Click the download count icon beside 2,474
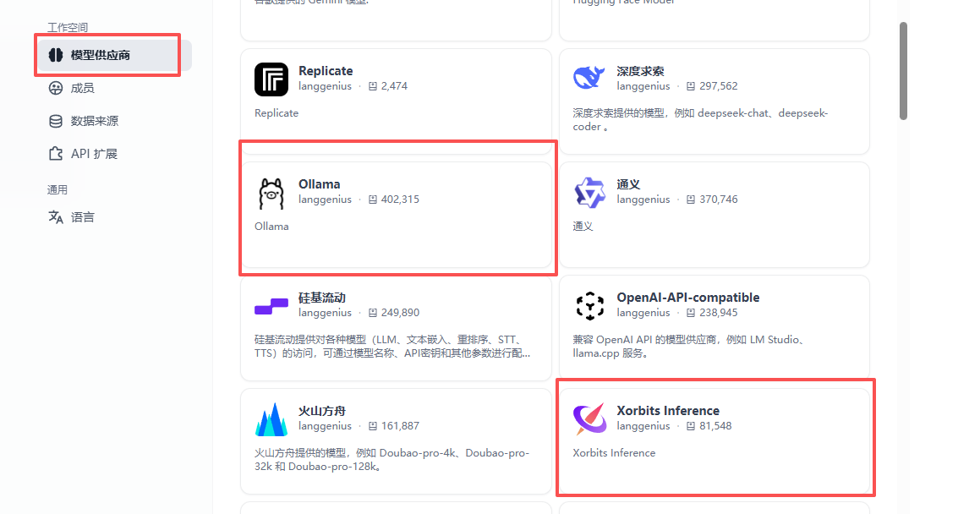The width and height of the screenshot is (980, 514). [x=373, y=86]
